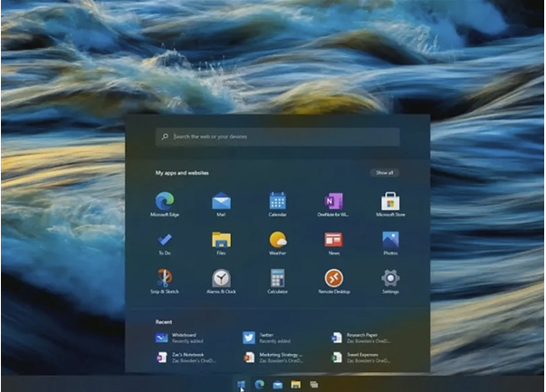Open Remote Desktop

point(333,279)
